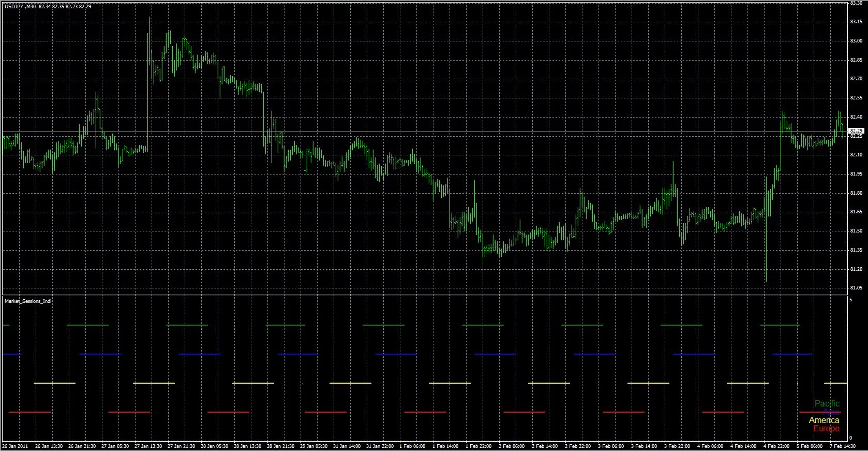Click the 81.20 price scale label
The image size is (868, 451).
pos(856,269)
